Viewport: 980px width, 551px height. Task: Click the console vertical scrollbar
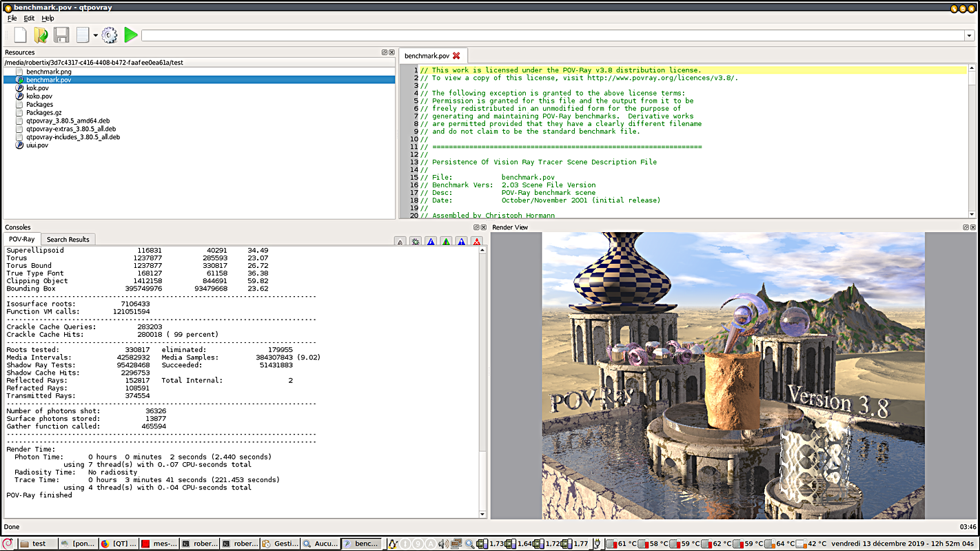[x=482, y=382]
